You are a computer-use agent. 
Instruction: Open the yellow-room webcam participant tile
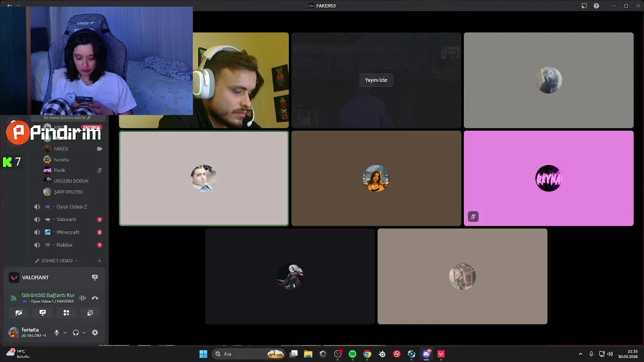pyautogui.click(x=240, y=80)
